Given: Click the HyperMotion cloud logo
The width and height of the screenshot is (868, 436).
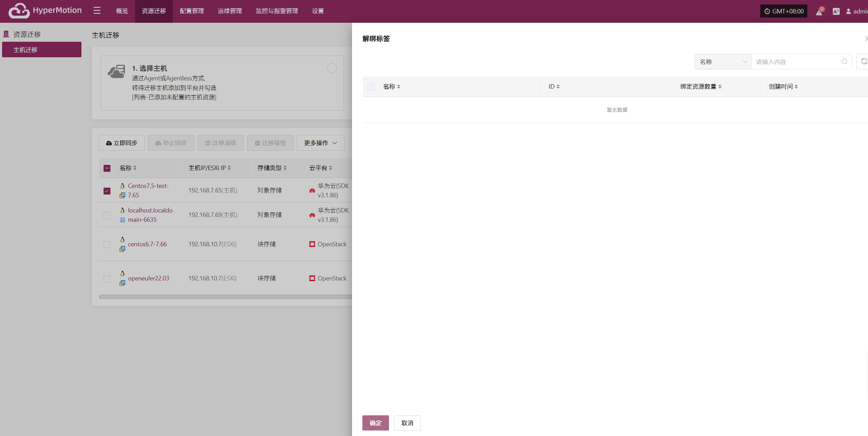Looking at the screenshot, I should click(x=19, y=11).
